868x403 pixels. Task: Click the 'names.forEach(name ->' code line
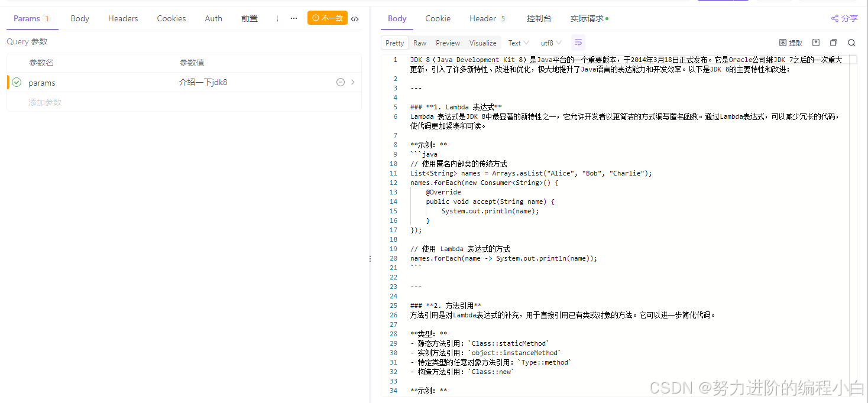tap(504, 258)
